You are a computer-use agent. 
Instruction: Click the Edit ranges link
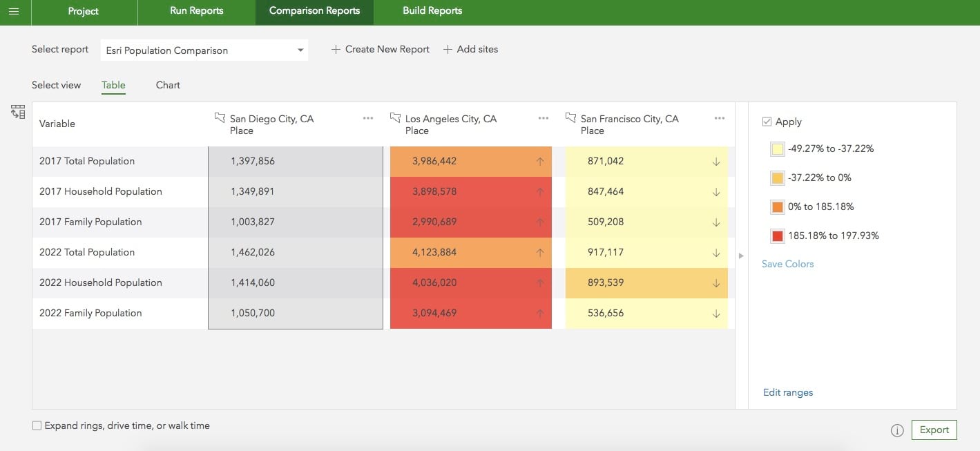pyautogui.click(x=788, y=392)
